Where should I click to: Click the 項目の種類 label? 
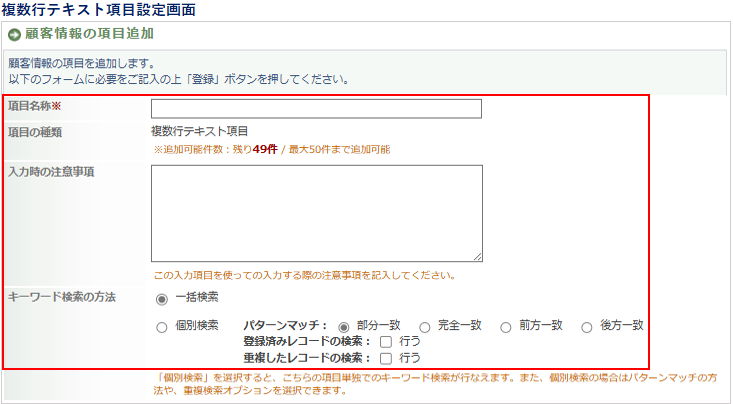click(x=35, y=132)
